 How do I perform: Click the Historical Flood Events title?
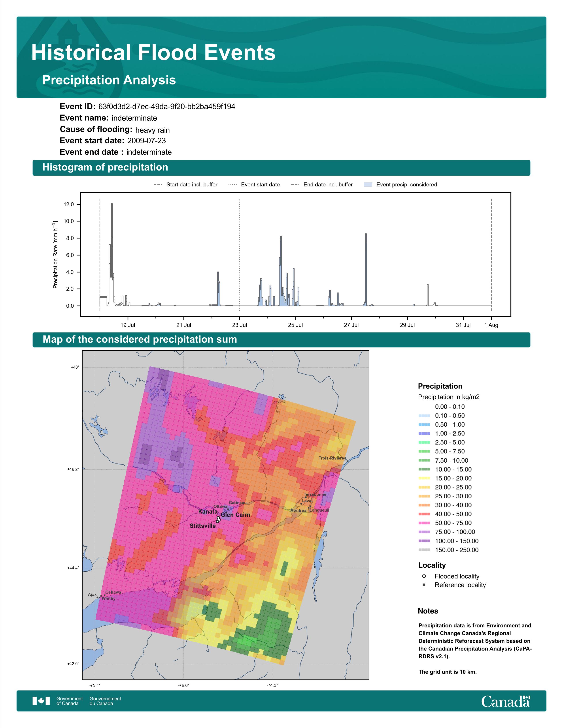tap(153, 53)
